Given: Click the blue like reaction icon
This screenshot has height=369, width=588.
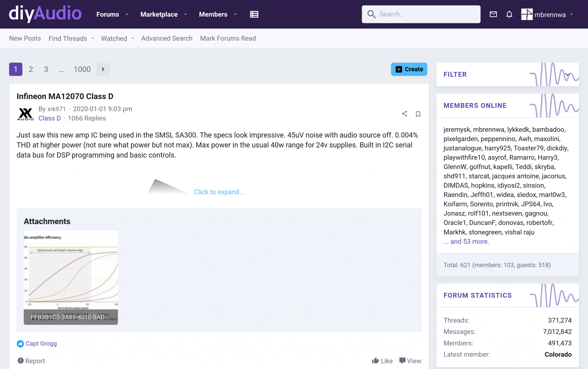Looking at the screenshot, I should pos(20,344).
